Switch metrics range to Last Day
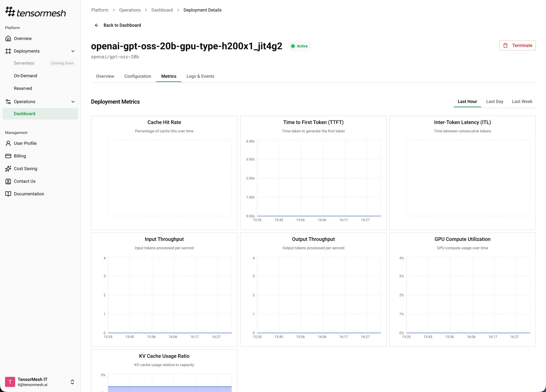 495,101
